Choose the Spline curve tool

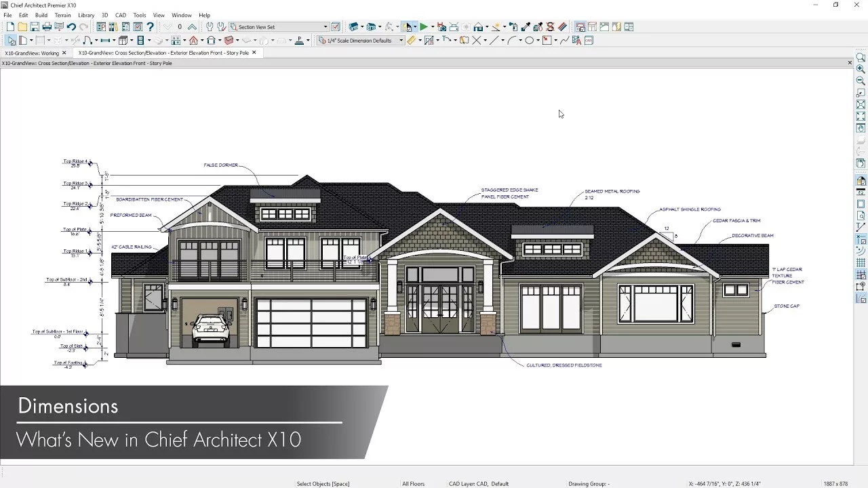coord(564,41)
